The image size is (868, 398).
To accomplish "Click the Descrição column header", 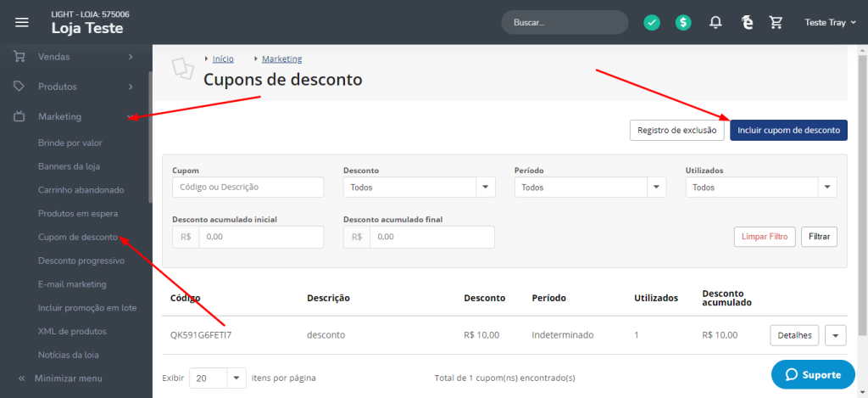I will 328,298.
